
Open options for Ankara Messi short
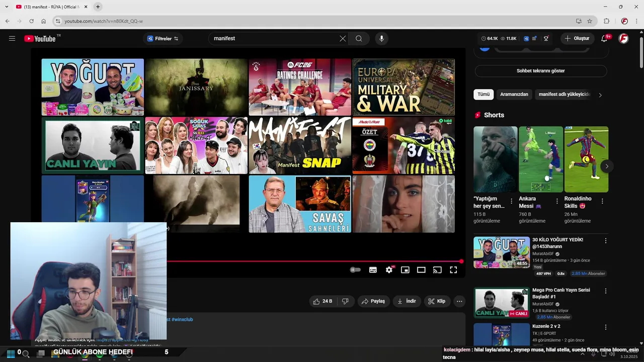557,201
